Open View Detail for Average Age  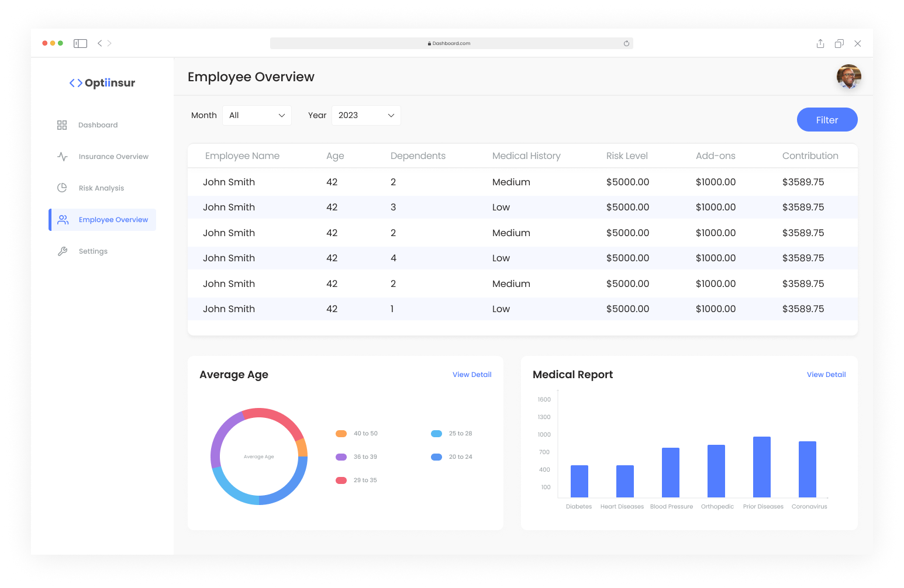click(x=472, y=375)
